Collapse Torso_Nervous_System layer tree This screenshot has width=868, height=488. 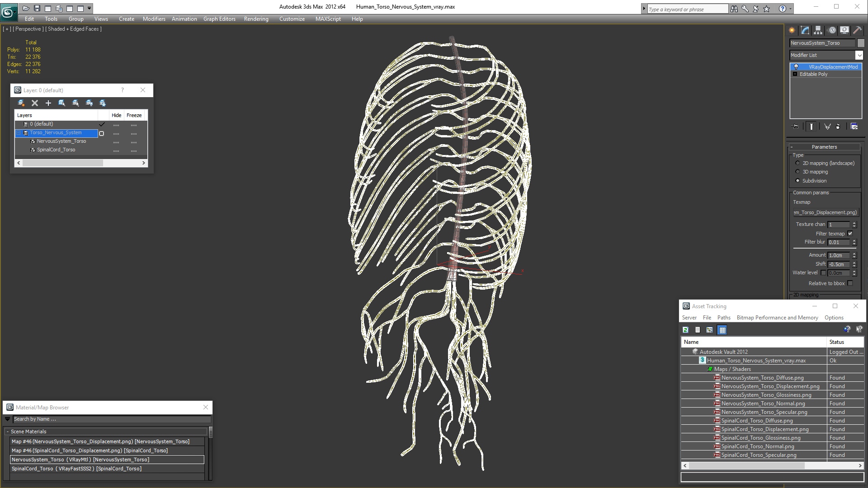[x=19, y=133]
